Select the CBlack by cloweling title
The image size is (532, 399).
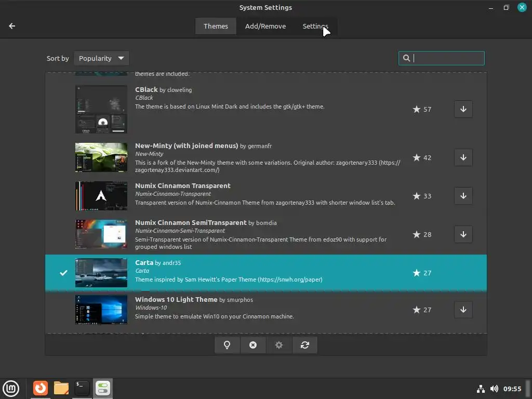[163, 89]
